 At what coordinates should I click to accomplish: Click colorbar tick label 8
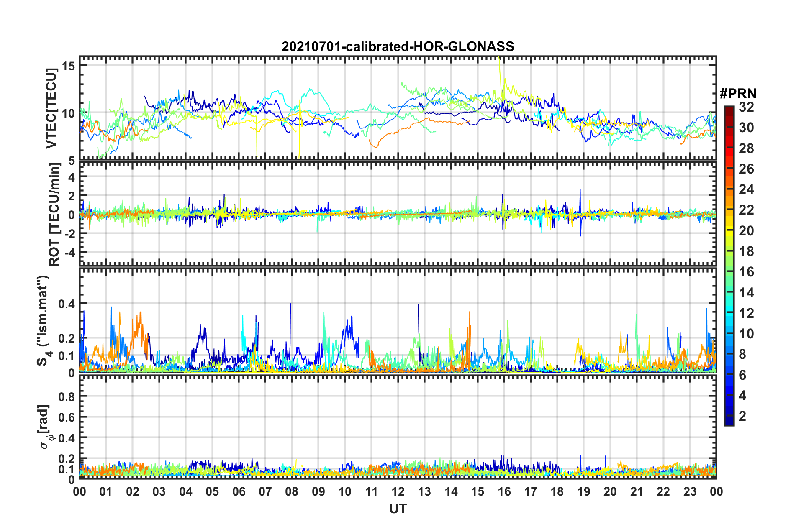tap(742, 354)
